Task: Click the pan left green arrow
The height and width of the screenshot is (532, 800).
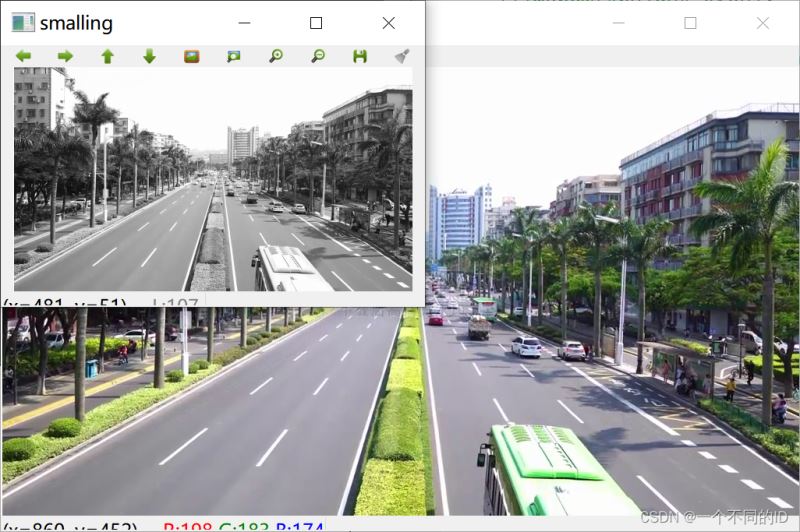Action: tap(23, 56)
